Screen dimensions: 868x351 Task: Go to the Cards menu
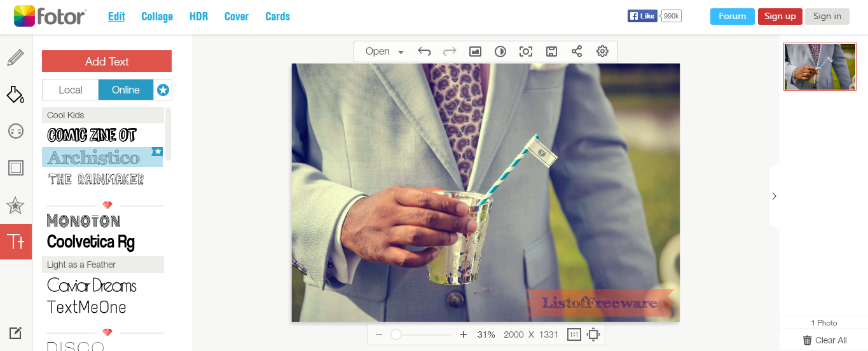tap(277, 17)
